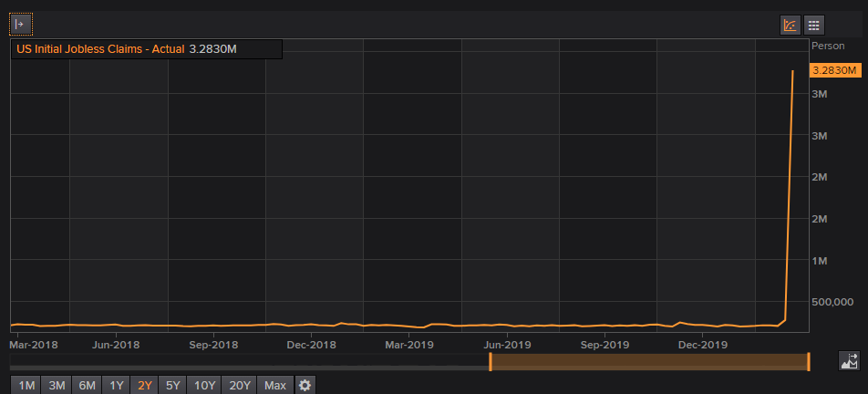Open chart settings gear icon
The width and height of the screenshot is (868, 394).
coord(305,385)
